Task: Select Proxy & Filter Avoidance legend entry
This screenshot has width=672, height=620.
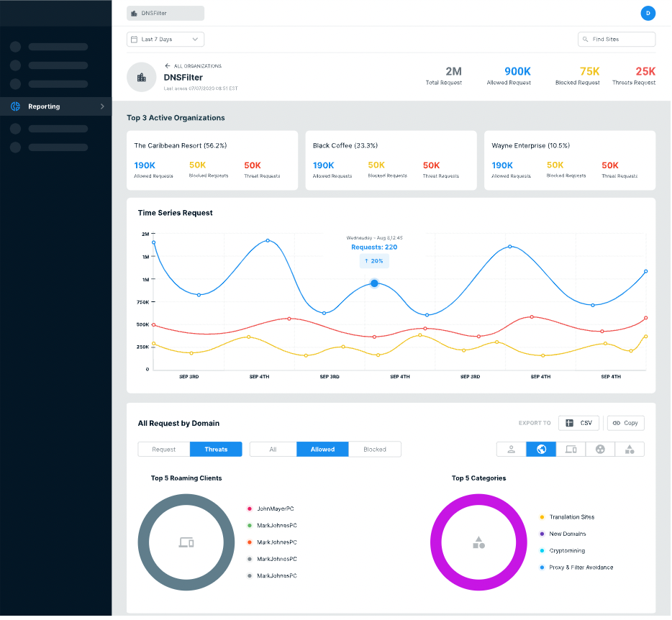Action: pos(577,568)
